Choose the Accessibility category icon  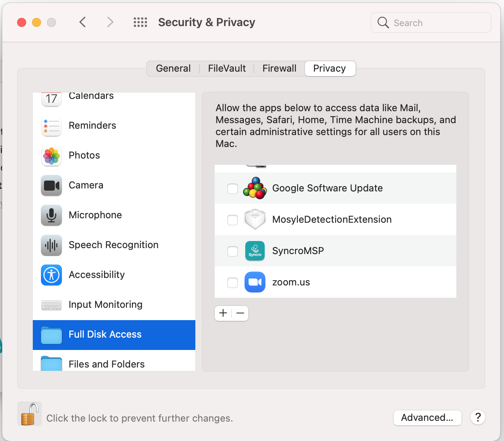pyautogui.click(x=51, y=275)
